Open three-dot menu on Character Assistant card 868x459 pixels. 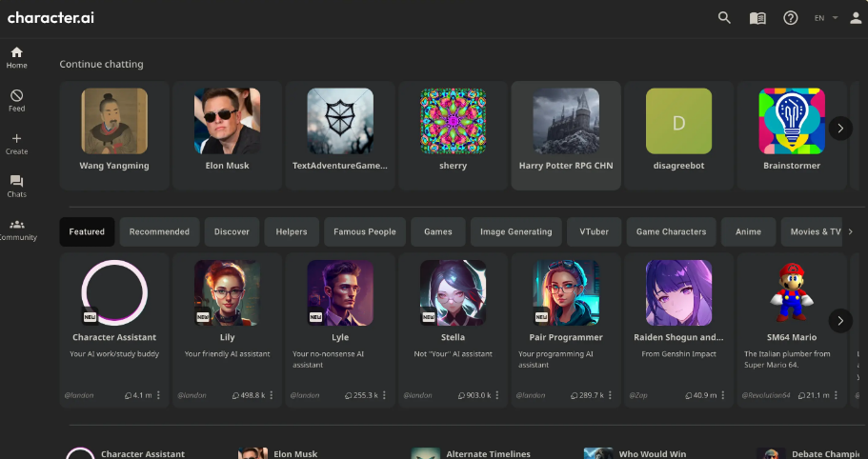pos(158,395)
